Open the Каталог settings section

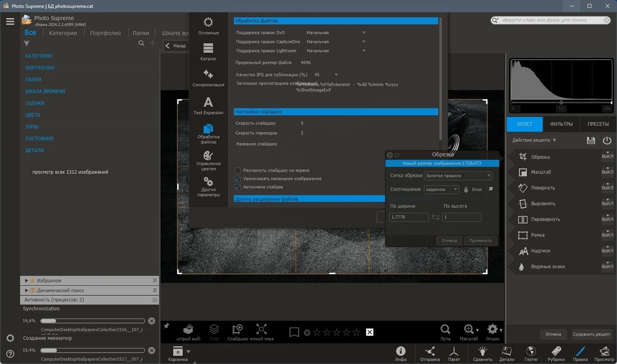[208, 52]
